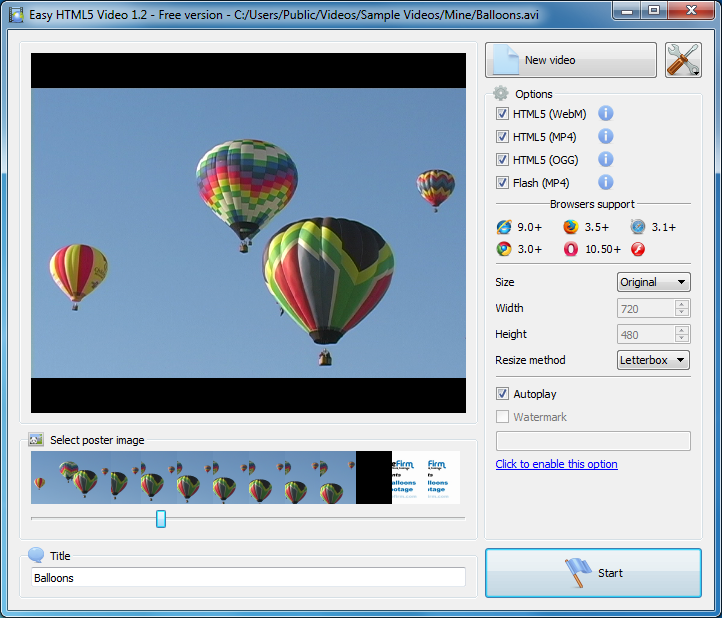Click the poster image thumbnail strip
722x618 pixels.
pyautogui.click(x=245, y=477)
